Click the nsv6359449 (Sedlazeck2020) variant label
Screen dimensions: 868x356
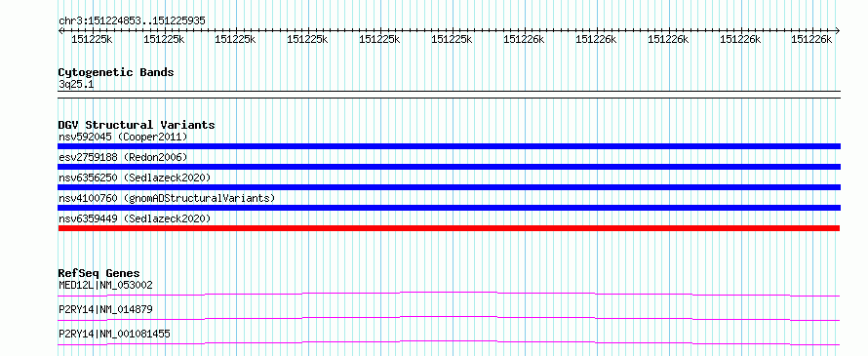pyautogui.click(x=135, y=218)
